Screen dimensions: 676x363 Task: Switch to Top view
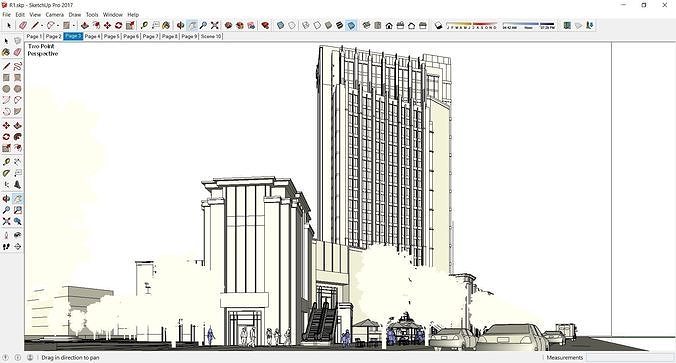[378, 25]
